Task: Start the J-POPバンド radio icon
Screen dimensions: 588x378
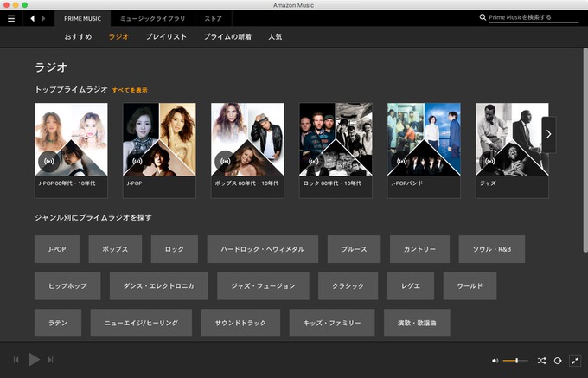Action: coord(401,161)
